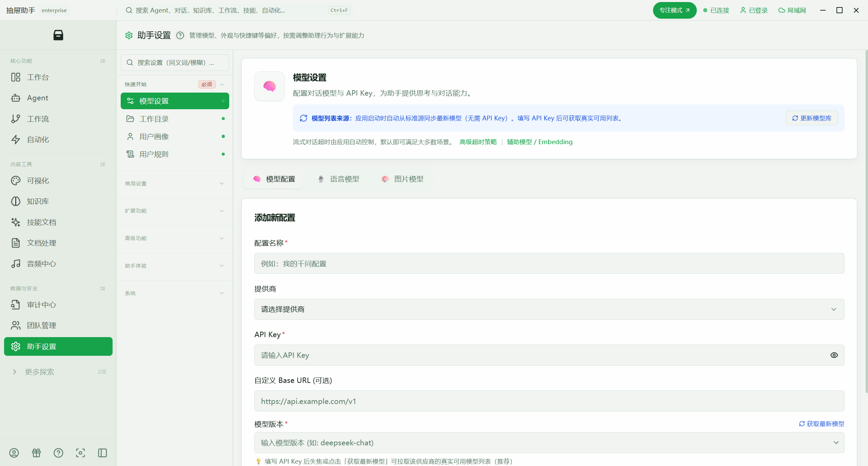The image size is (868, 466).
Task: Expand the 常用设置 settings group
Action: pos(175,183)
